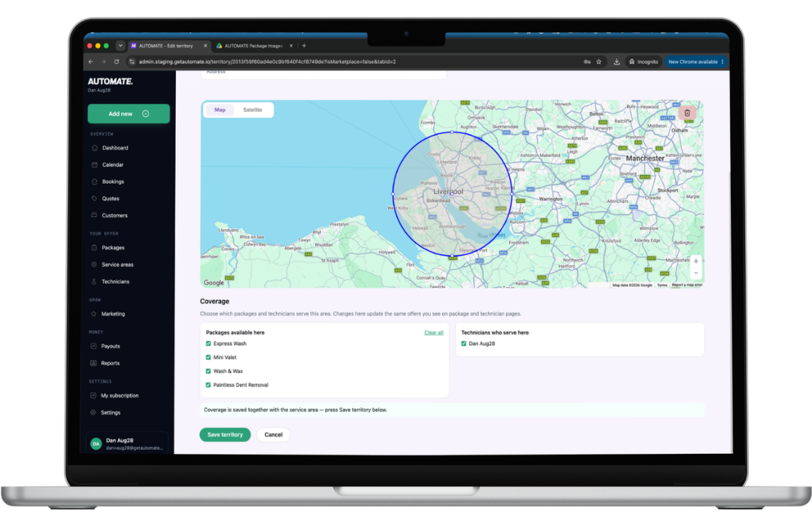Click the address bar URL
The height and width of the screenshot is (526, 812).
click(267, 62)
